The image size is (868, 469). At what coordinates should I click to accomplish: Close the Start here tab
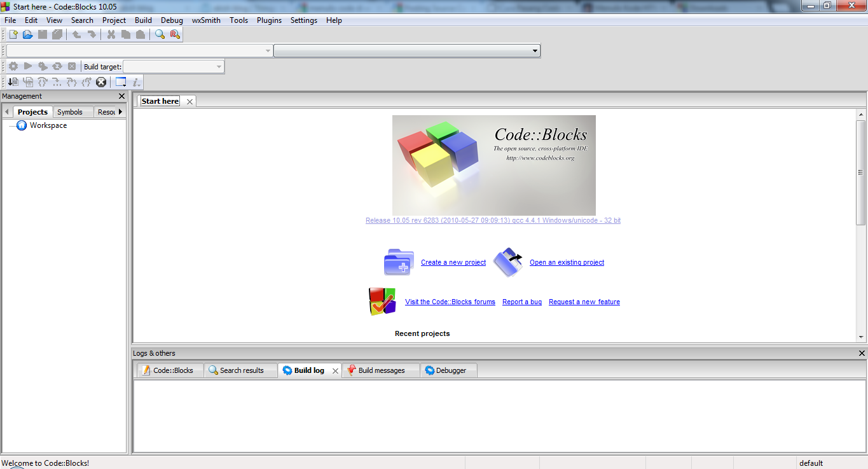point(189,102)
